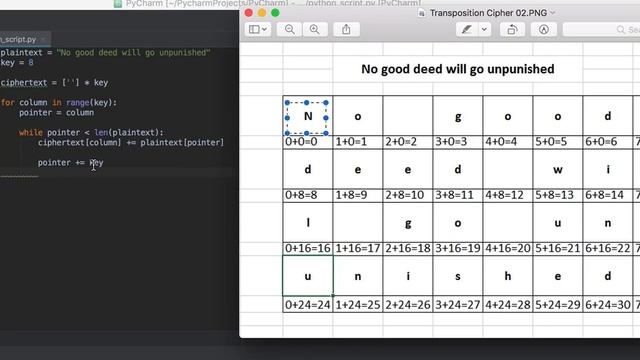Click the cell labeled 2+24=26

[x=408, y=304]
